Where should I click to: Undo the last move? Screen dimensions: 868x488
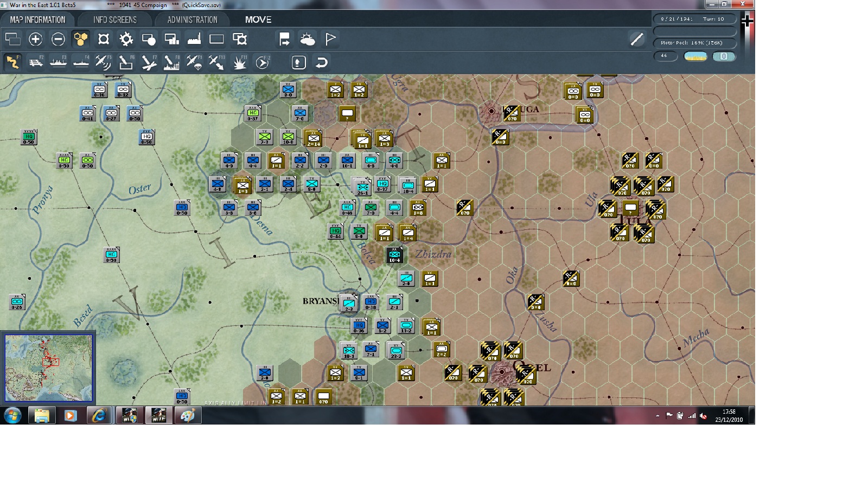click(322, 62)
